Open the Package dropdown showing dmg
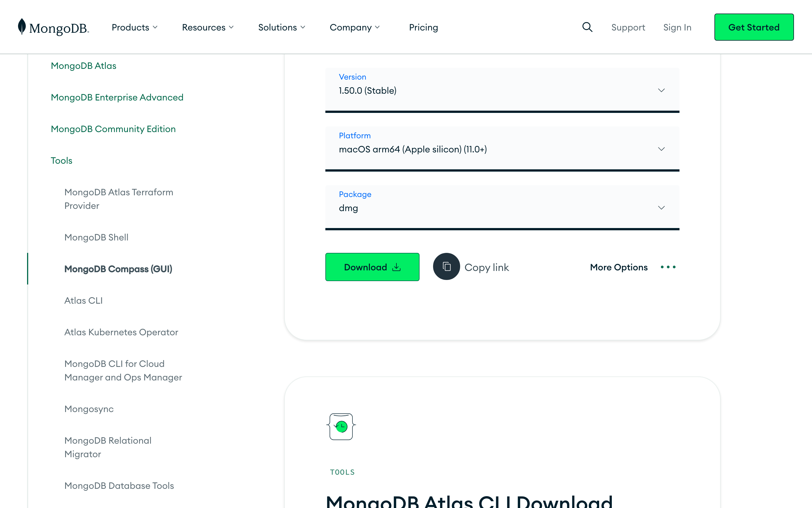 (x=502, y=207)
